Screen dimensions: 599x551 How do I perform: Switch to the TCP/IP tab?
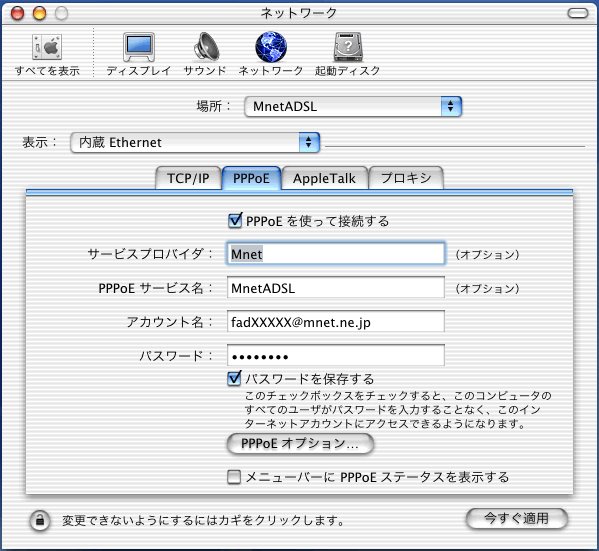point(188,178)
